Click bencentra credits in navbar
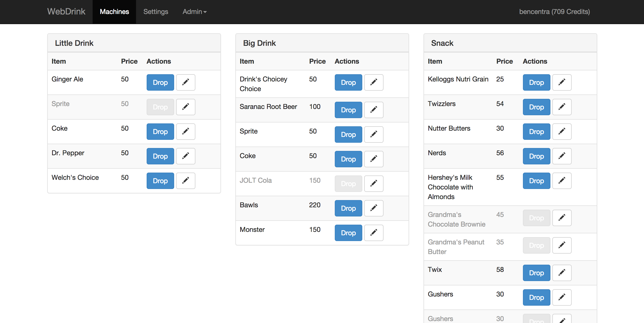The image size is (644, 323). [554, 12]
